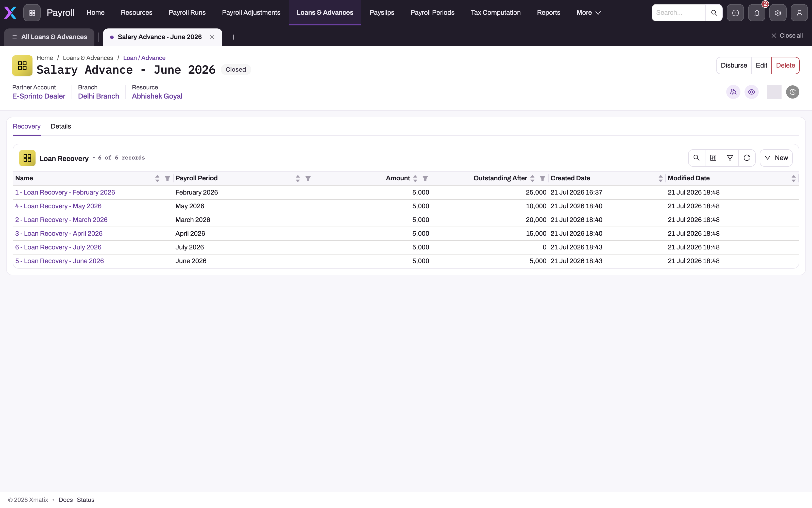Click the Disburse button
This screenshot has height=508, width=812.
[x=734, y=66]
